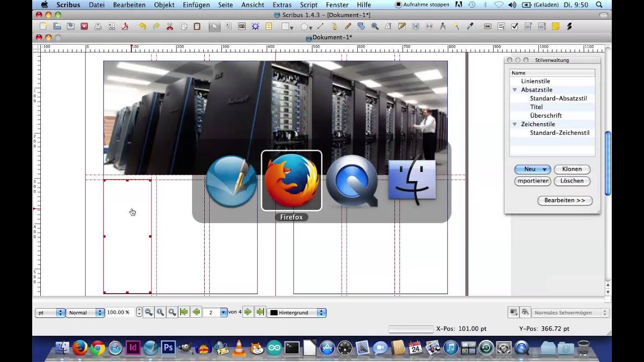Open the Preflight Verifier icon

click(x=111, y=26)
